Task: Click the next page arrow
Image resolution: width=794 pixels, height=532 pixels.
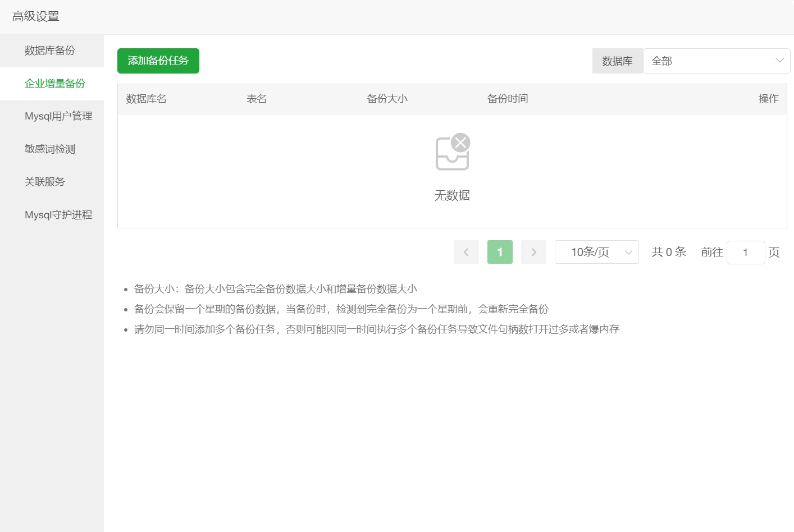Action: point(533,251)
